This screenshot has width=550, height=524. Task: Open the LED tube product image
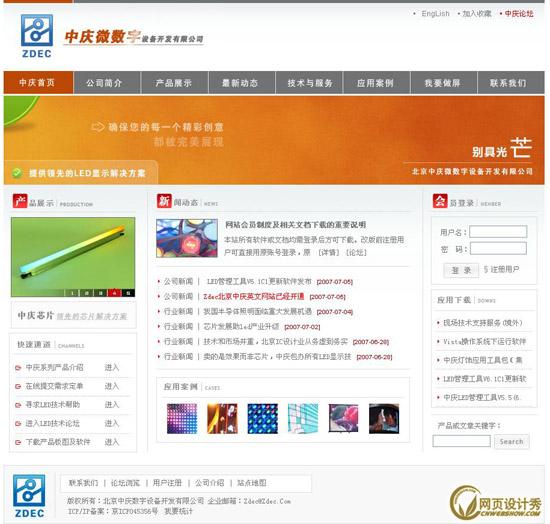coord(73,257)
